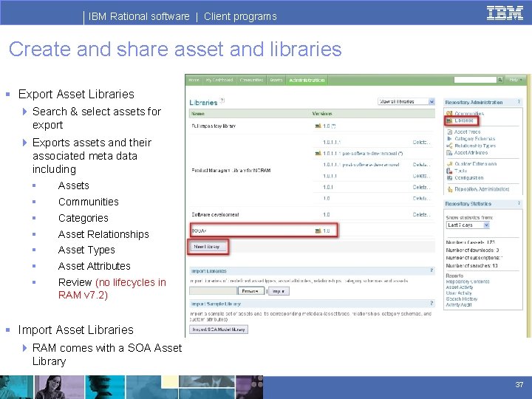Delete the post-software-dev-removal version
This screenshot has width=532, height=399.
pyautogui.click(x=421, y=165)
